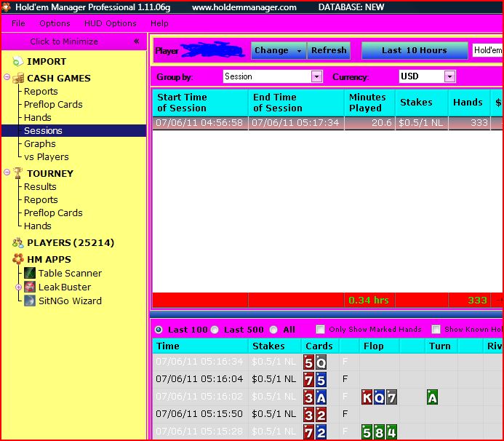504x441 pixels.
Task: Open Cash Games Reports
Action: pyautogui.click(x=41, y=92)
